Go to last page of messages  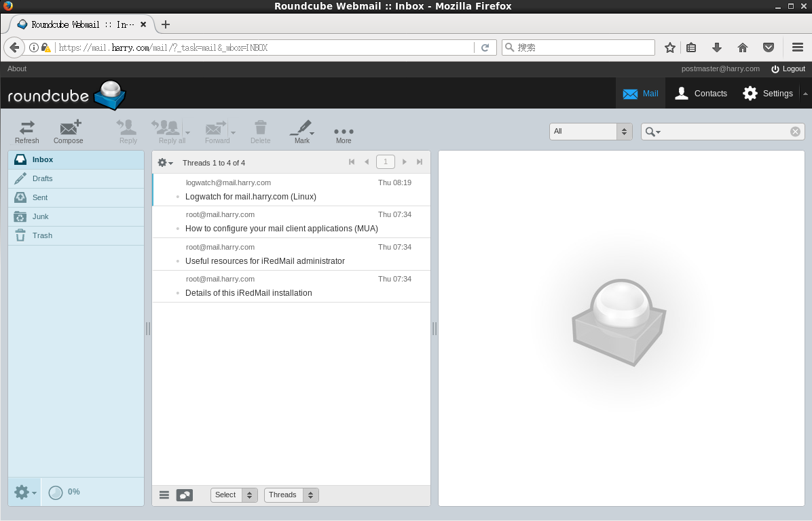click(x=420, y=162)
